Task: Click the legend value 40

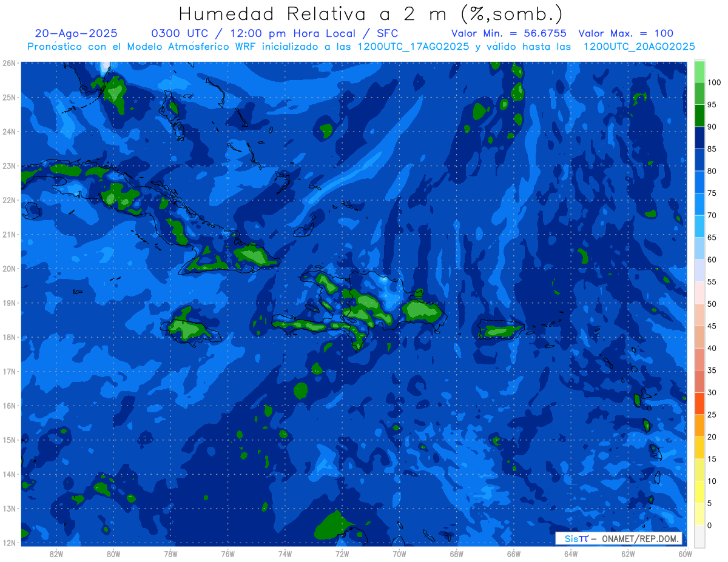Action: [x=712, y=348]
